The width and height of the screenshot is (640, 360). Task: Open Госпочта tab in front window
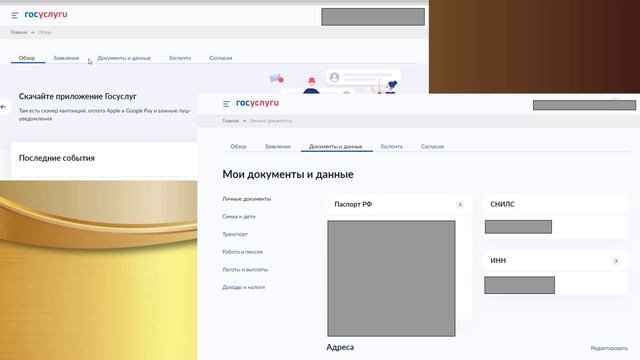[391, 146]
